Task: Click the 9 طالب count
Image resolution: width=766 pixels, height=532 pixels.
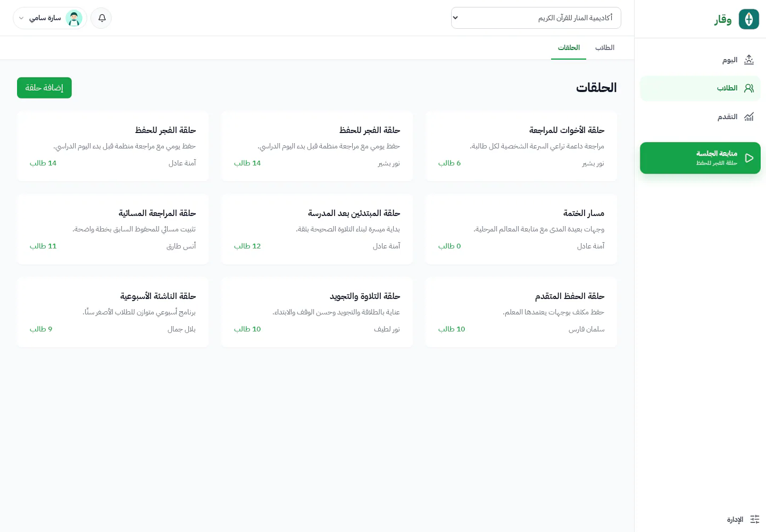Action: [41, 329]
